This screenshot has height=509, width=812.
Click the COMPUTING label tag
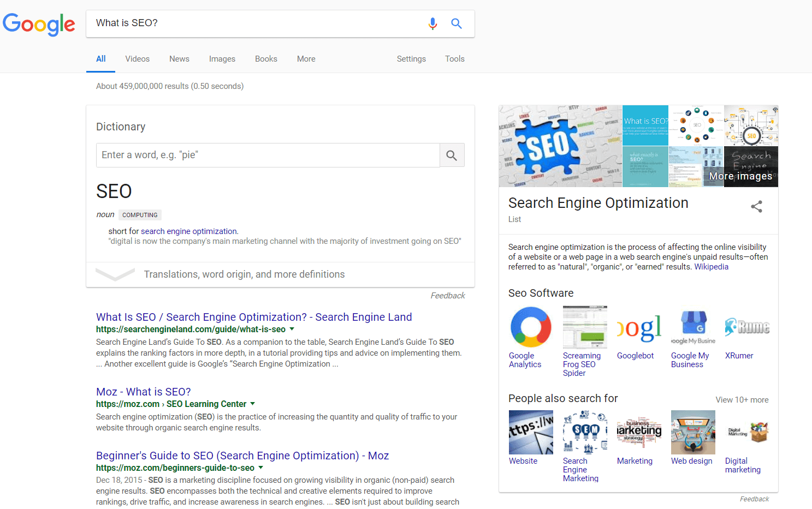coord(140,215)
